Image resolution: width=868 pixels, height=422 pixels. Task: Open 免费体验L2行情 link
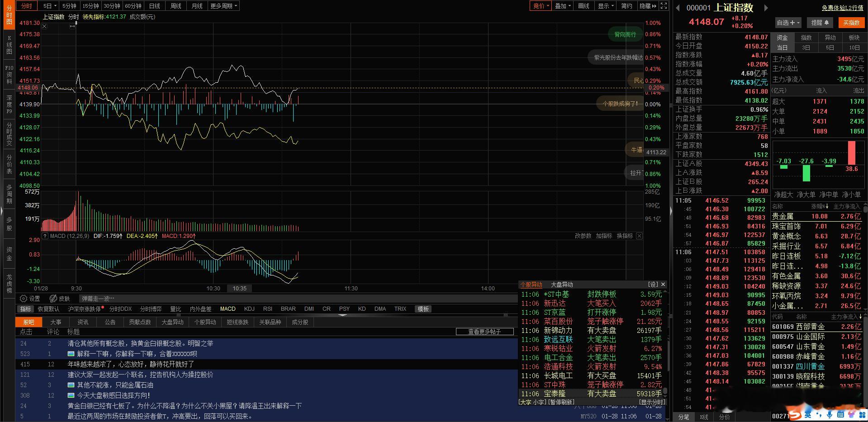coord(842,8)
